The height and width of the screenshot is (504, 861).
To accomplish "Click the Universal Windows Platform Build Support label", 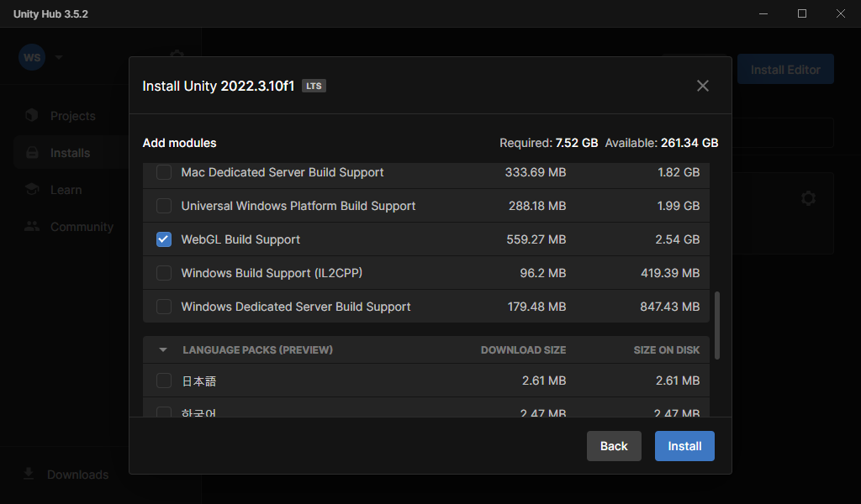I will tap(298, 206).
